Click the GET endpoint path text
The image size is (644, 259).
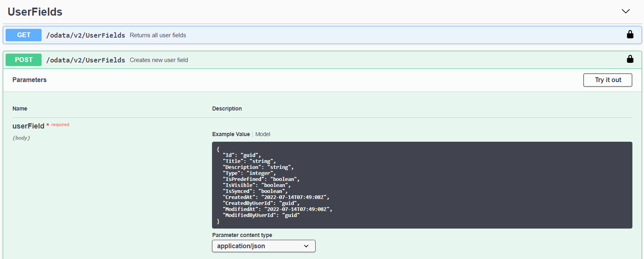(x=86, y=35)
